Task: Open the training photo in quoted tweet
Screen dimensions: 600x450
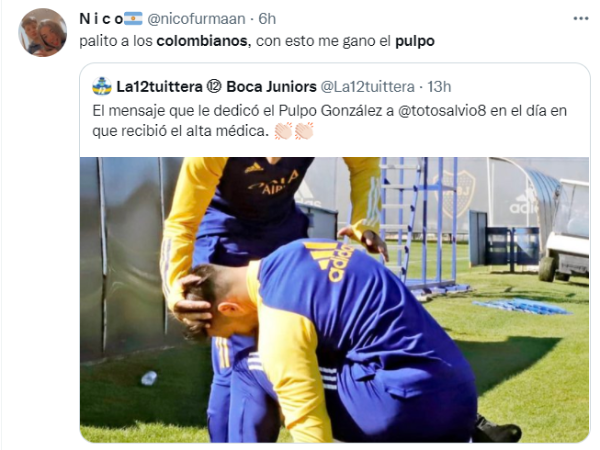Action: [334, 300]
